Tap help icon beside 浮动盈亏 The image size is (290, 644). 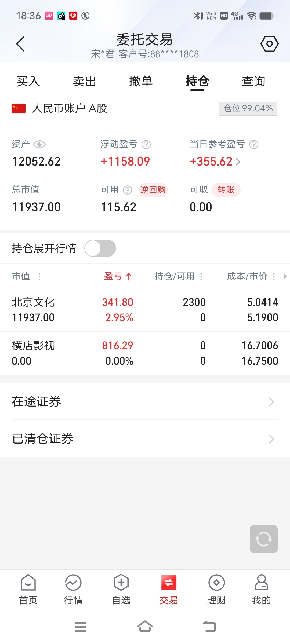146,144
